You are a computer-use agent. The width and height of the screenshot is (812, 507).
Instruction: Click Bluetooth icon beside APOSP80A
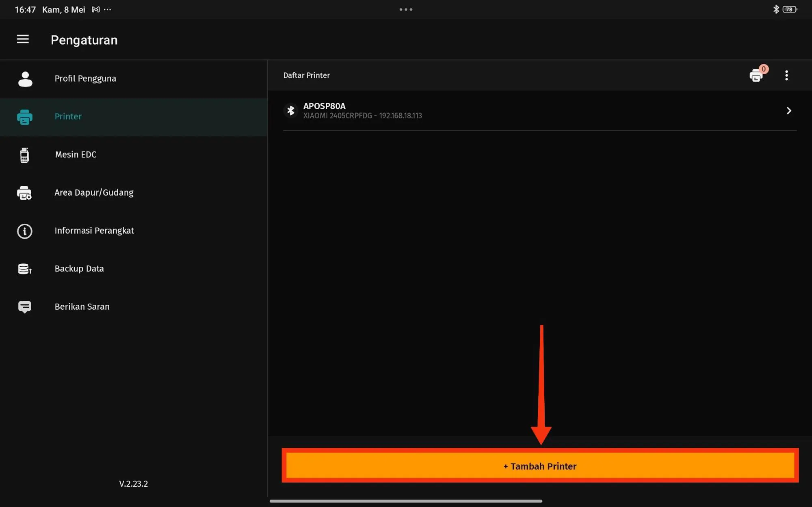(x=290, y=110)
